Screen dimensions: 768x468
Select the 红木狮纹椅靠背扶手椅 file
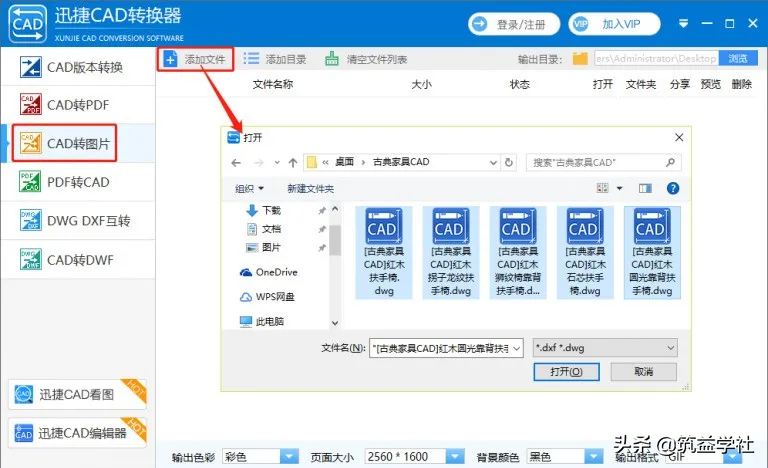(x=518, y=252)
